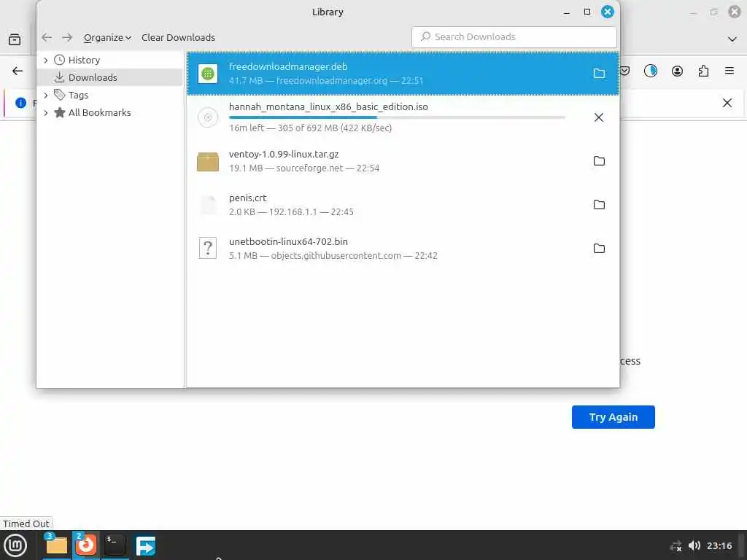Select the unetbootin-linux64-702.bin name

click(288, 242)
